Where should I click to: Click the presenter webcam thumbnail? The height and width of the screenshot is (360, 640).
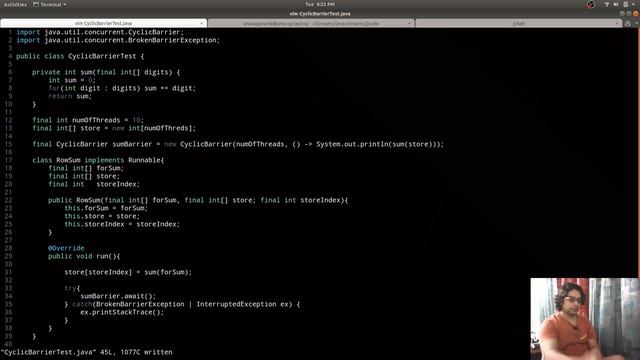pos(585,319)
